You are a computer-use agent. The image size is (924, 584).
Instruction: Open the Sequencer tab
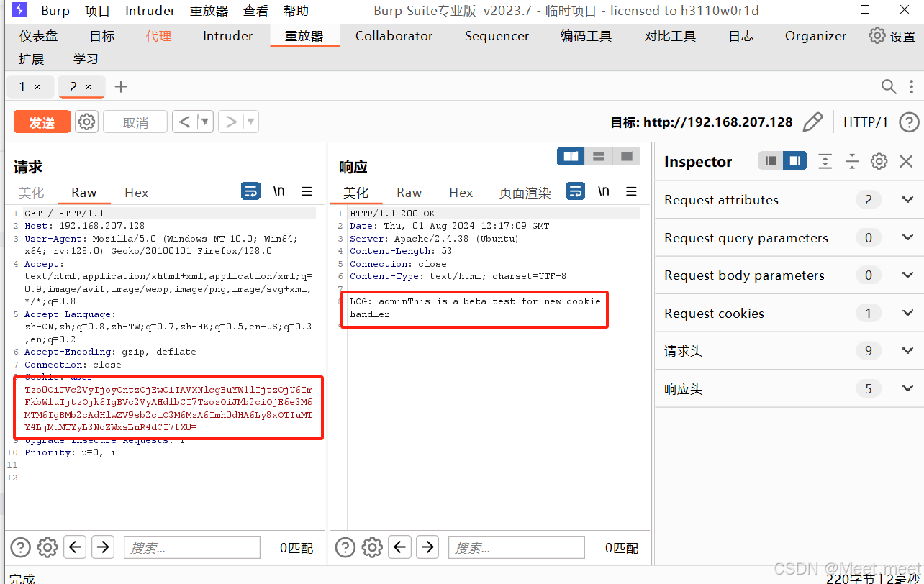tap(497, 36)
